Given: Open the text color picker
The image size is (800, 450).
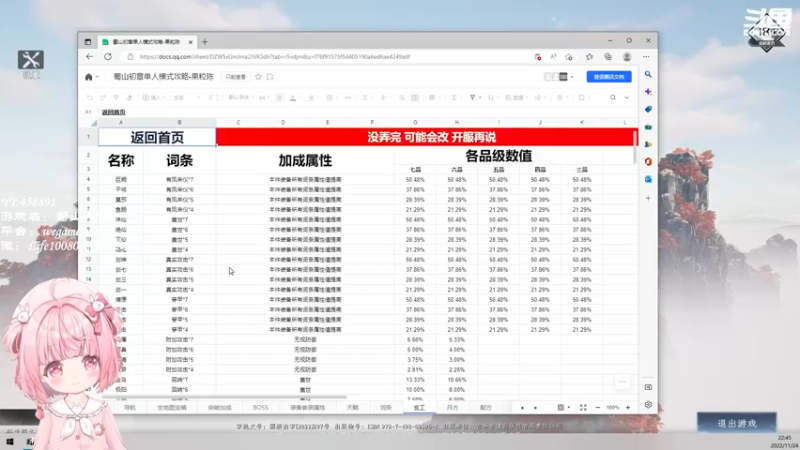Looking at the screenshot, I should click(x=293, y=97).
